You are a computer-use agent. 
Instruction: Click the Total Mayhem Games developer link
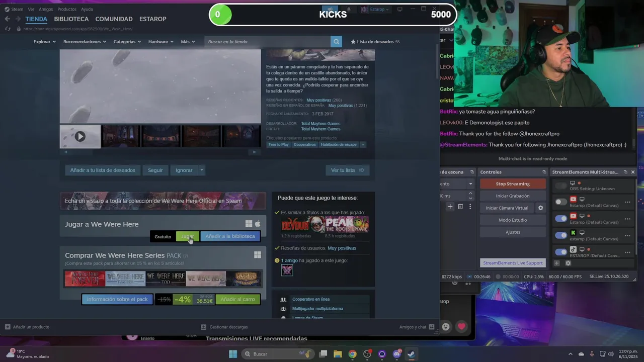(320, 123)
